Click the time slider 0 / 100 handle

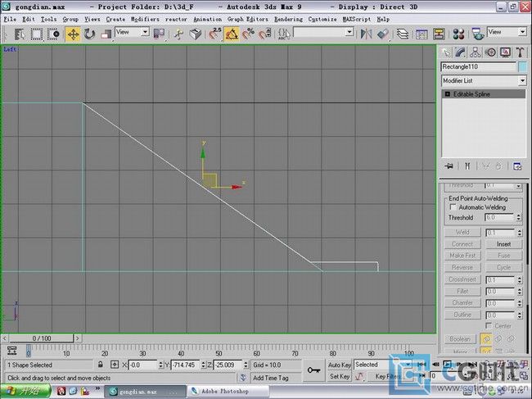41,338
